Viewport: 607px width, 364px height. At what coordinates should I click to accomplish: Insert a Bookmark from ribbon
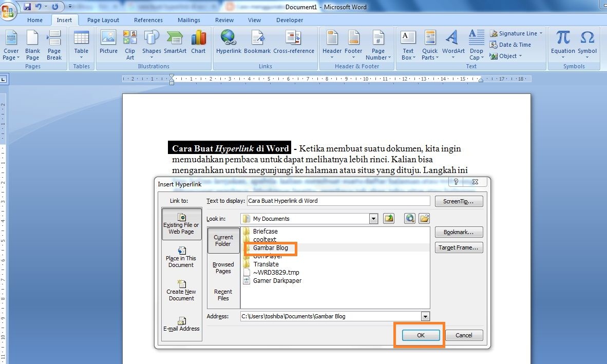(x=257, y=42)
